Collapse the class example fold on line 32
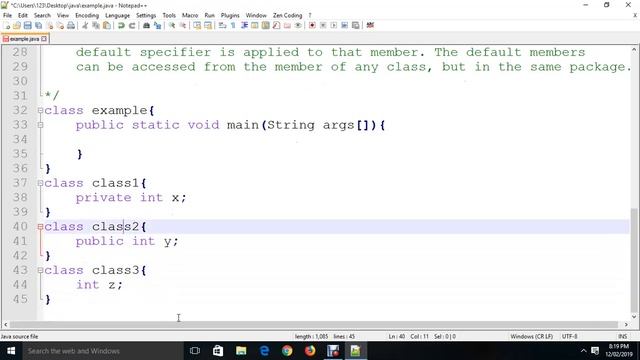Viewport: 640px width, 360px height. tap(40, 110)
